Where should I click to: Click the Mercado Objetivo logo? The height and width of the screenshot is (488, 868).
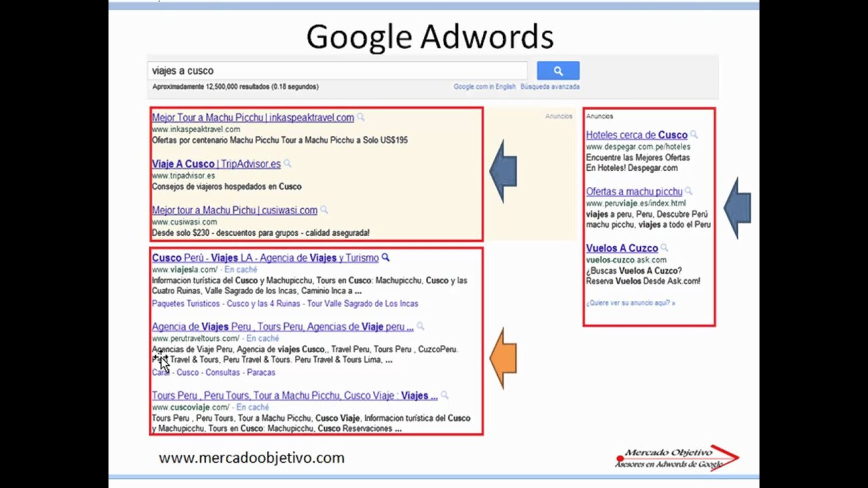677,457
